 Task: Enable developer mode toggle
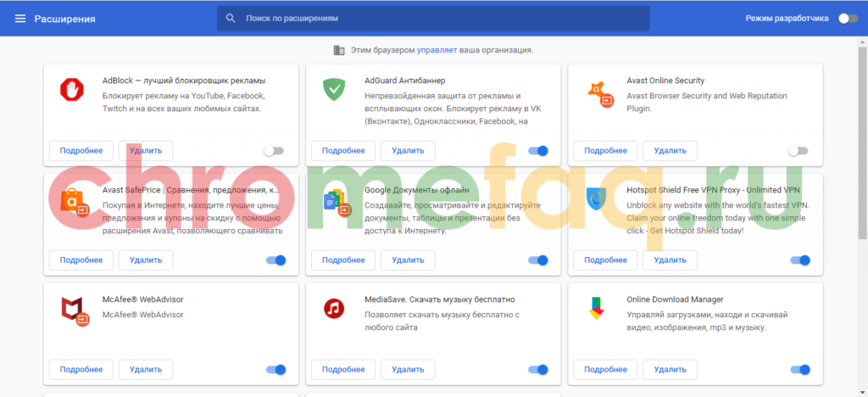tap(847, 18)
